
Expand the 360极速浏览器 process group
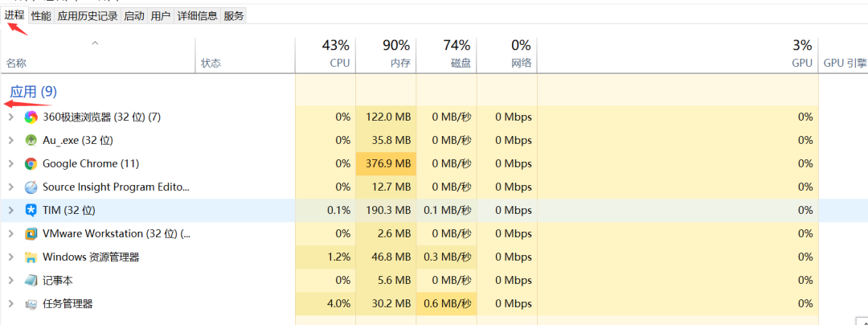(10, 117)
